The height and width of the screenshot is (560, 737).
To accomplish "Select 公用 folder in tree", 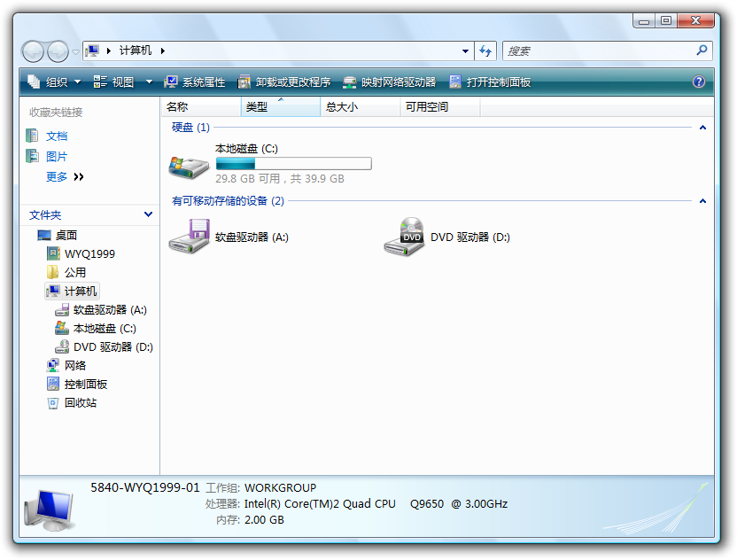I will pyautogui.click(x=74, y=272).
